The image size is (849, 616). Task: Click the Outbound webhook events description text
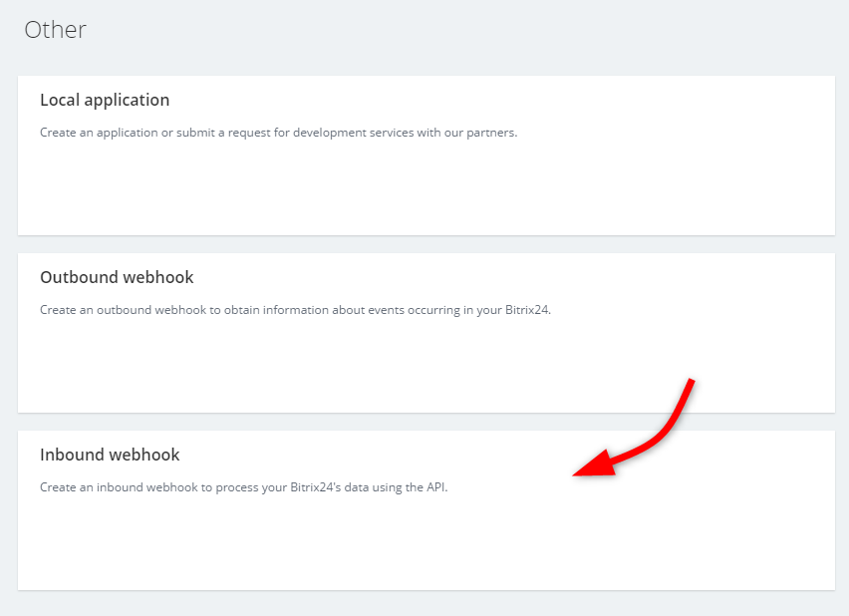[295, 310]
